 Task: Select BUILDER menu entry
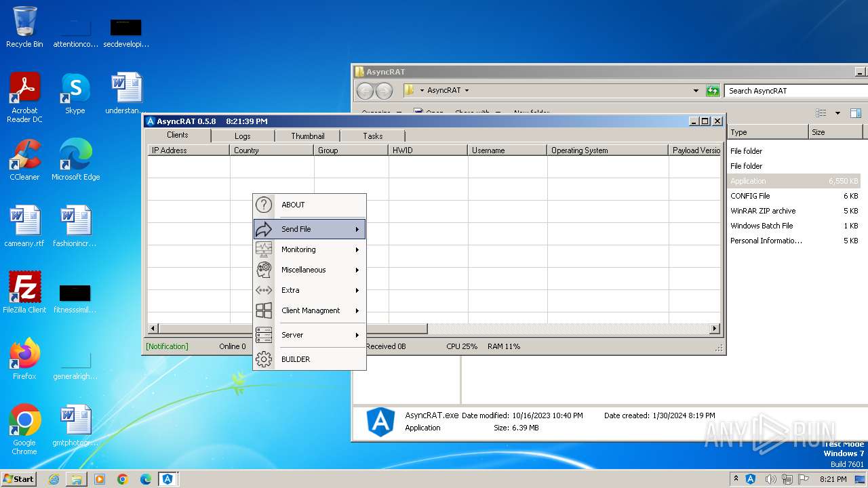310,359
